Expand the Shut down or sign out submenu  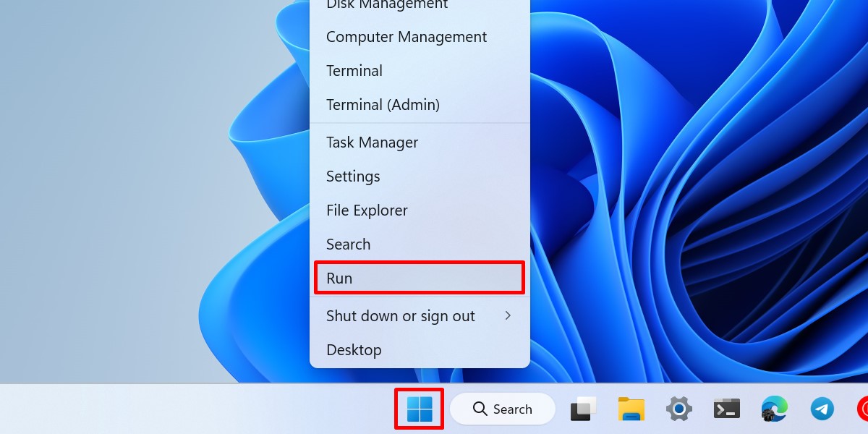click(x=400, y=316)
